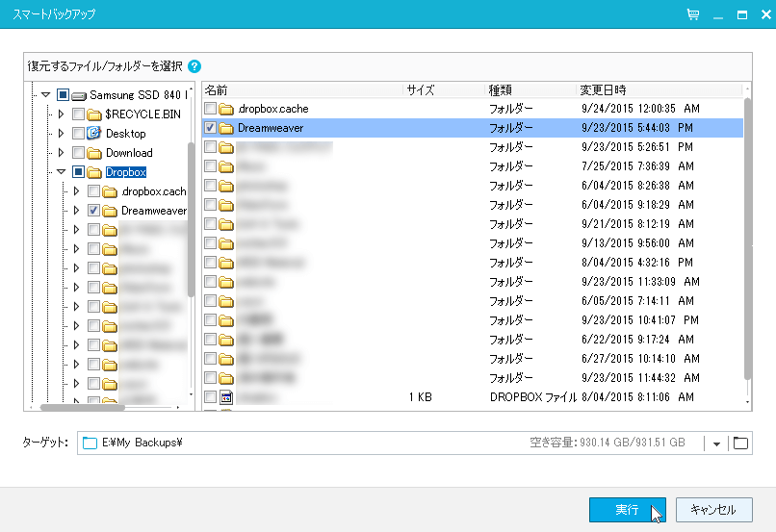Select the .dropbox.cache row name text

point(272,109)
